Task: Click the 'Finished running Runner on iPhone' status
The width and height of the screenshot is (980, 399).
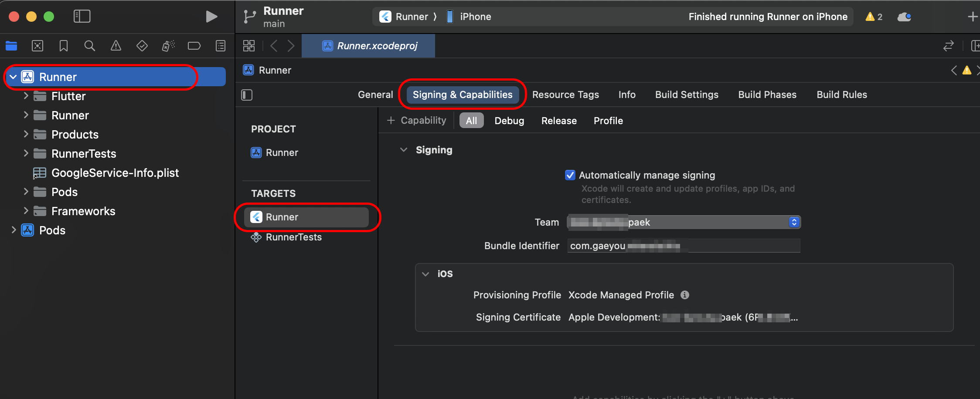Action: coord(768,17)
